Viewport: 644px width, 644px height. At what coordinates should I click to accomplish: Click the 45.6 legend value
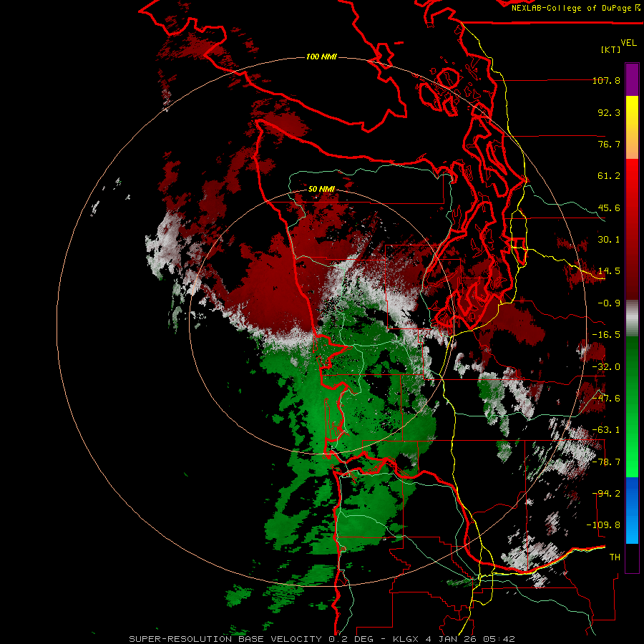click(609, 208)
